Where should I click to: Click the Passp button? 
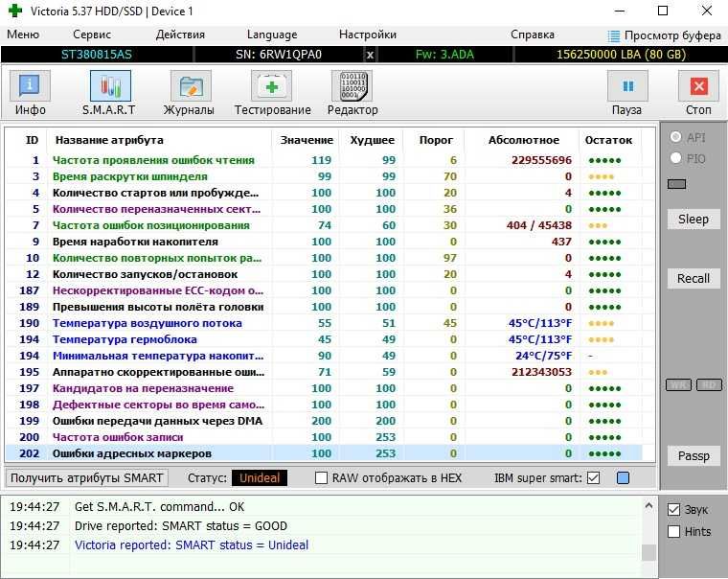[x=694, y=455]
